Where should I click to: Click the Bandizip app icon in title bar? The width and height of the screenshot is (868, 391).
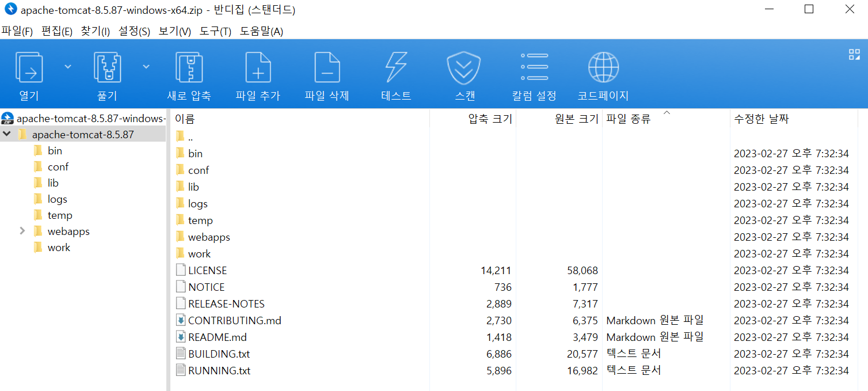[10, 9]
